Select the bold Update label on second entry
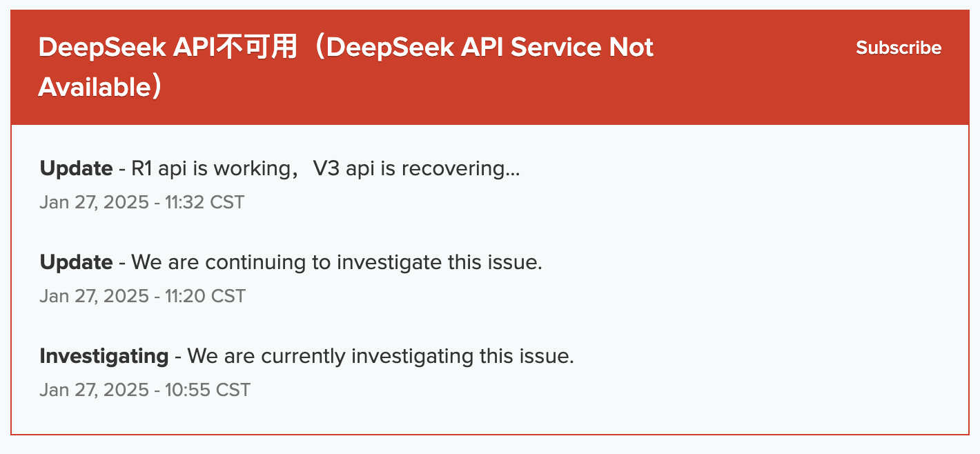Image resolution: width=980 pixels, height=454 pixels. pyautogui.click(x=76, y=262)
